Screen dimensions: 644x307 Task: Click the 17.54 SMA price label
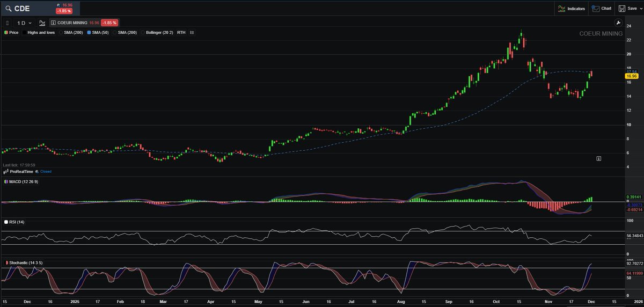tap(631, 71)
